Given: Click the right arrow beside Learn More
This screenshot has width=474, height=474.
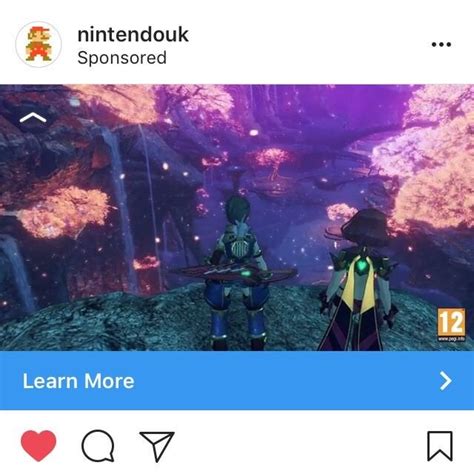Looking at the screenshot, I should (446, 381).
